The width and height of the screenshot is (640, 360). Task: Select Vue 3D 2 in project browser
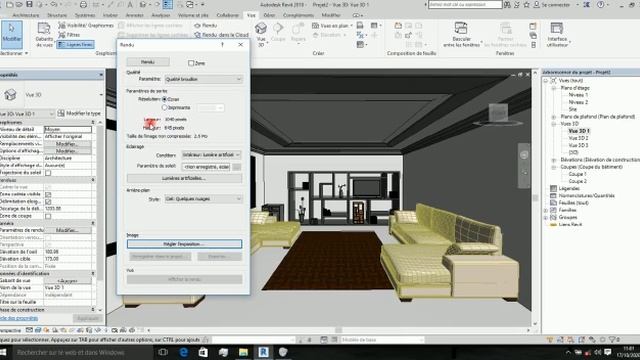click(578, 138)
